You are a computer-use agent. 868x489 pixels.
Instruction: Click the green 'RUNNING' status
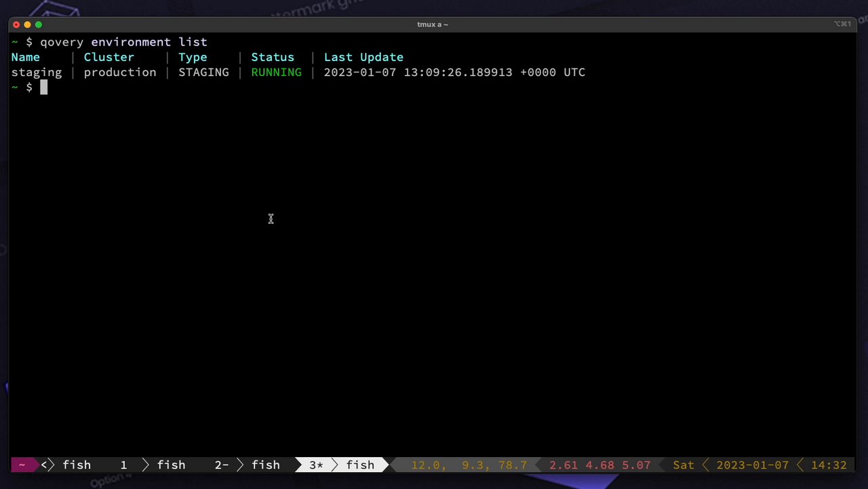(277, 73)
